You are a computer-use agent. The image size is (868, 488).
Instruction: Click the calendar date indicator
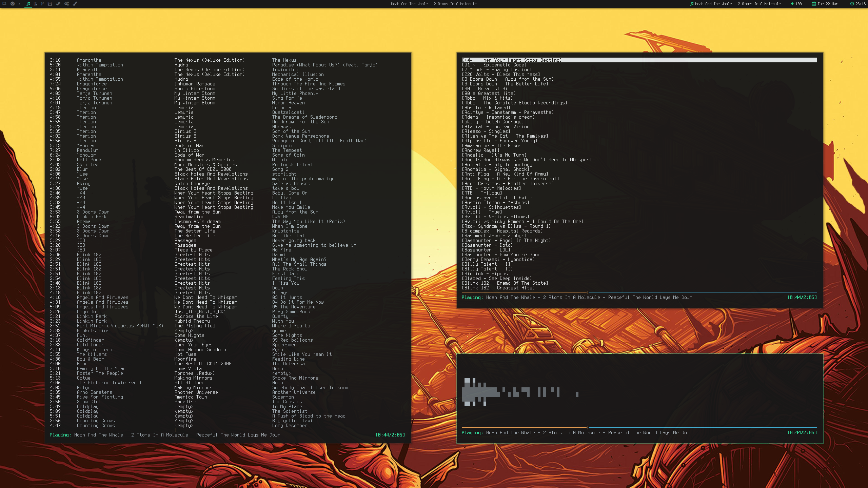pos(827,4)
